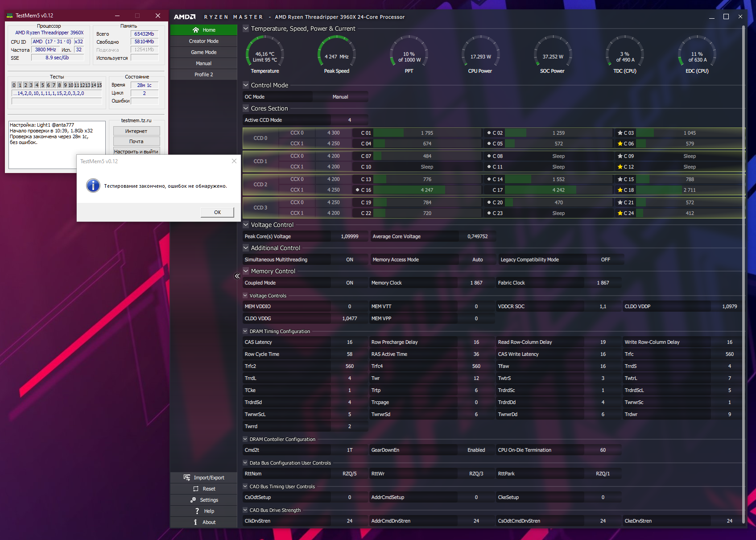Open the Creator Mode profile
Image resolution: width=756 pixels, height=540 pixels.
coord(204,41)
